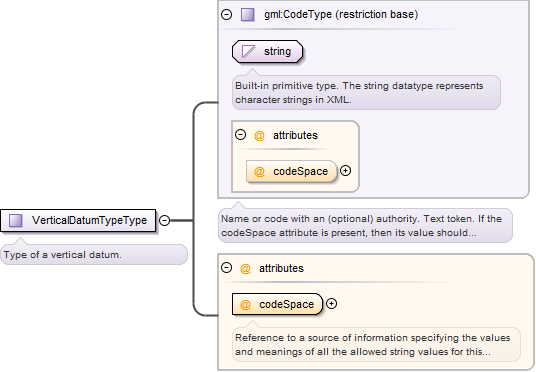Expand the lower codeSpace attribute with plus
The height and width of the screenshot is (372, 536).
332,304
